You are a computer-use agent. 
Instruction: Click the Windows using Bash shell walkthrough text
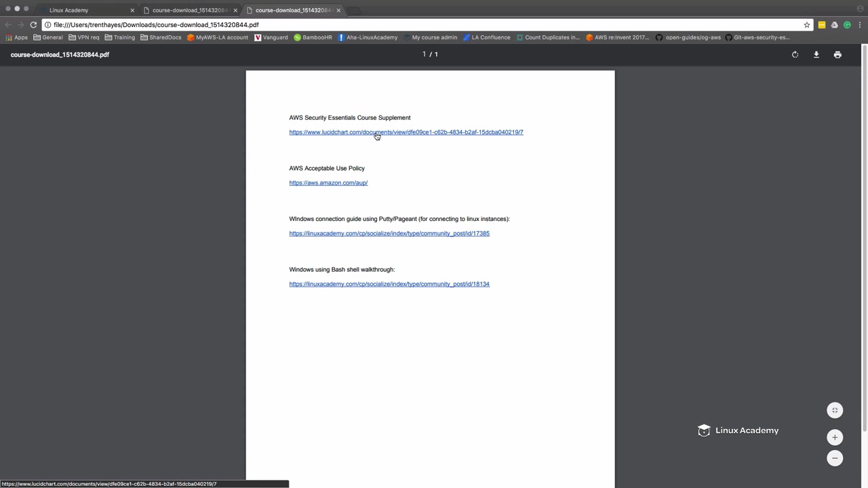coord(342,270)
